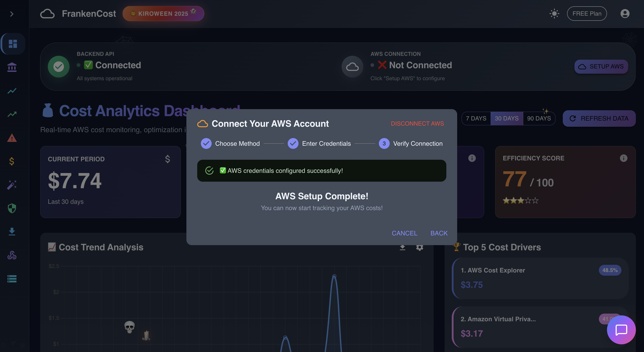Select the 7 DAYS range option
Screen dimensions: 644x352
click(x=476, y=118)
